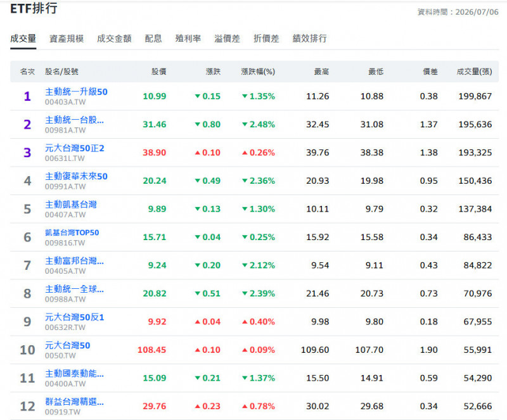Open the 配息 tab
The height and width of the screenshot is (420, 507).
tap(153, 39)
